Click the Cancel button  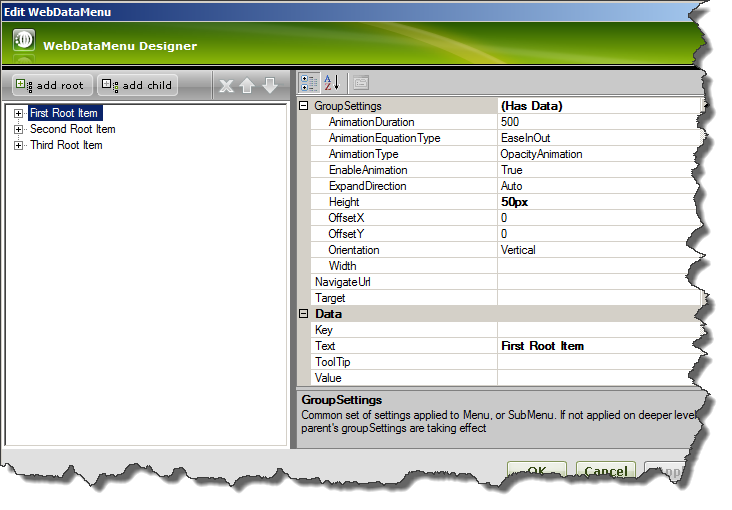click(605, 472)
